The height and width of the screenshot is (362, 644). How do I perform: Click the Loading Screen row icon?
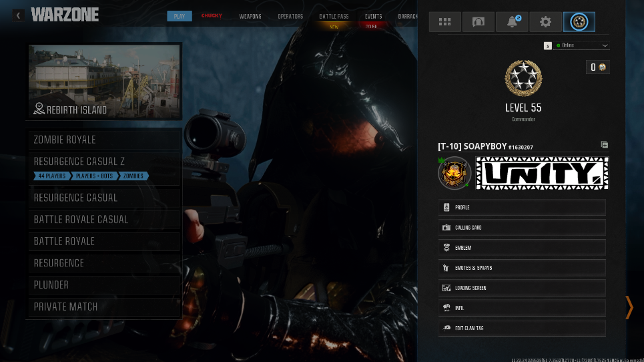pos(446,288)
